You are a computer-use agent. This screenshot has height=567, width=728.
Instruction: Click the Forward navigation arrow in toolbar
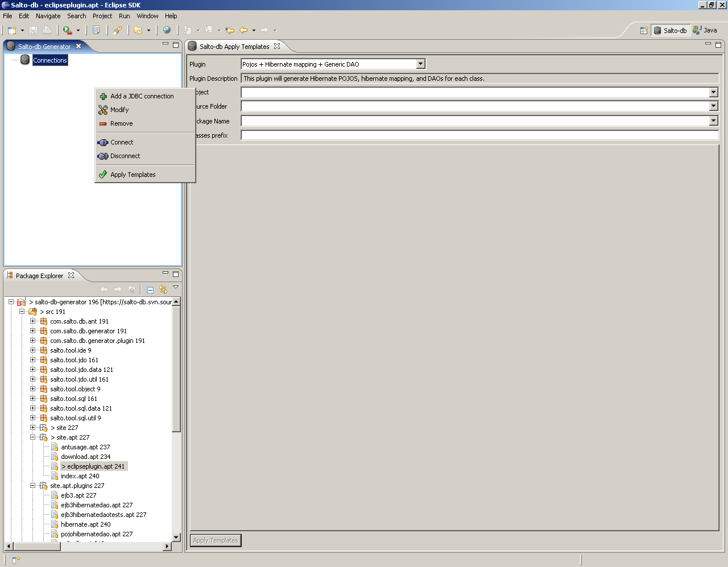(264, 30)
